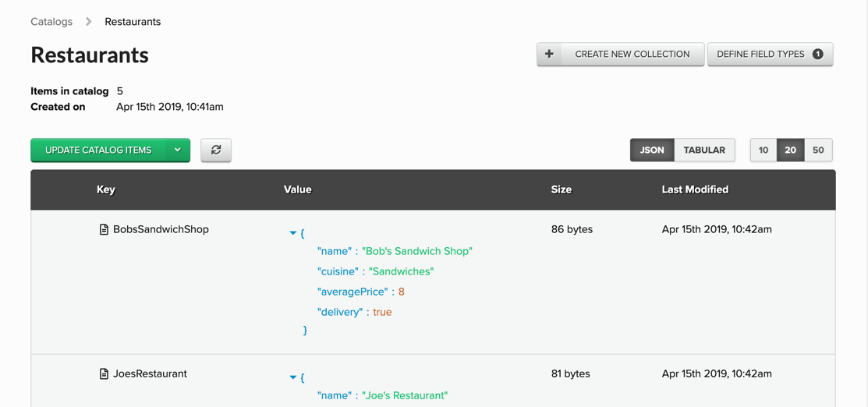Click the notification badge on Define Field Types
This screenshot has width=868, height=407.
coord(817,54)
